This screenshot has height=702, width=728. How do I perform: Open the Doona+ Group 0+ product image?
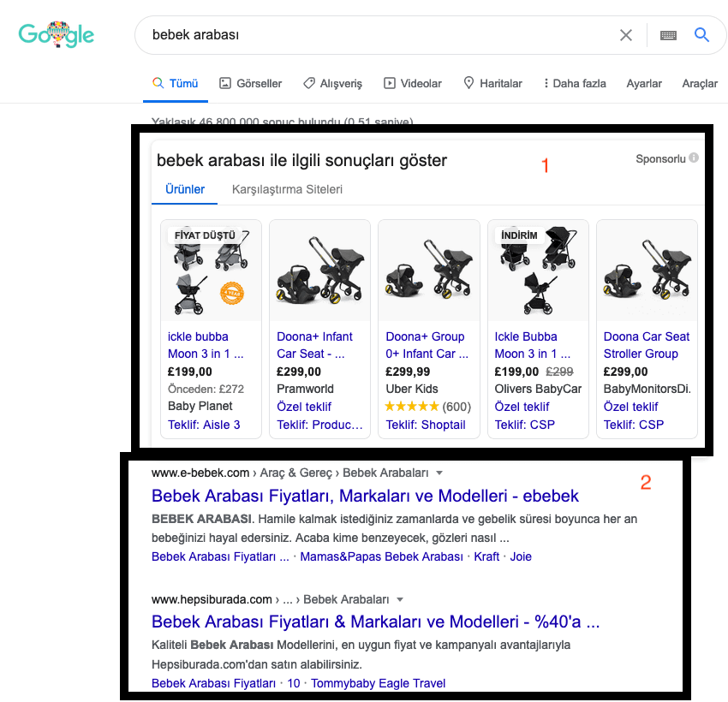[429, 271]
